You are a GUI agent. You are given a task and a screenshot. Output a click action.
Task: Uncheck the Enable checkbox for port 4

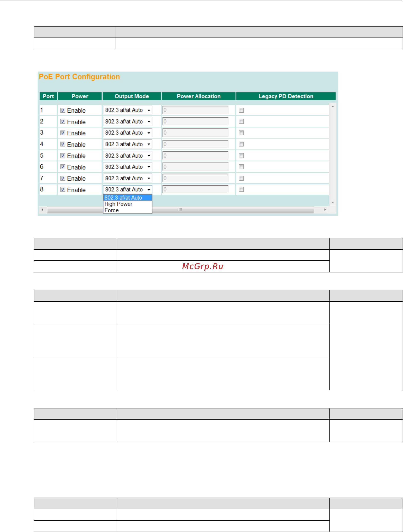point(63,144)
